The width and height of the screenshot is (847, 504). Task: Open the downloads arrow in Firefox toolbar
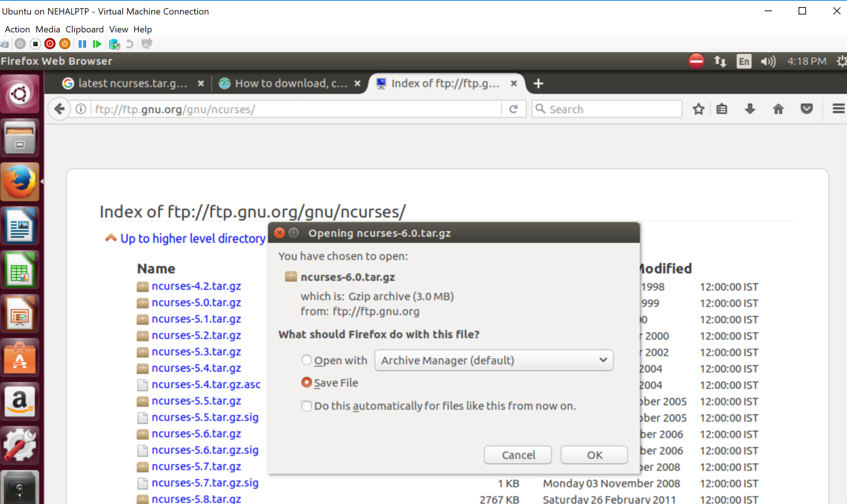tap(750, 109)
